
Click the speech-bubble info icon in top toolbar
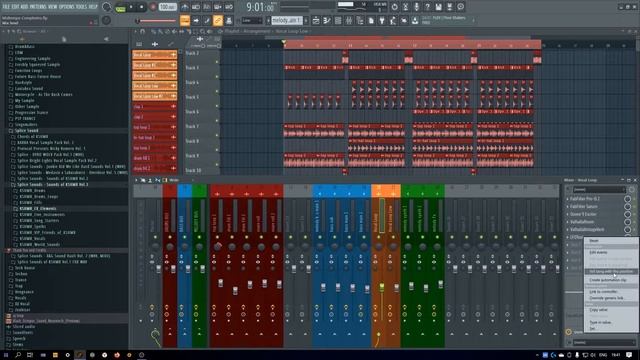click(x=460, y=7)
